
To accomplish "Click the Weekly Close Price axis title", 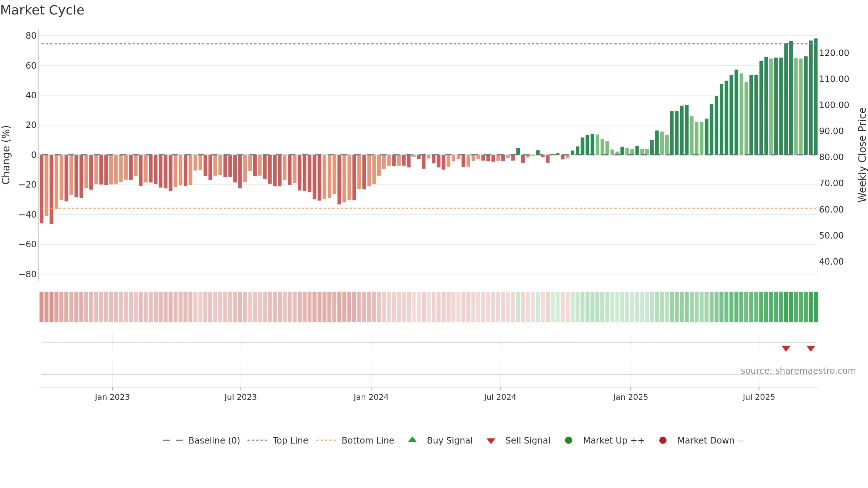I will 862,155.
